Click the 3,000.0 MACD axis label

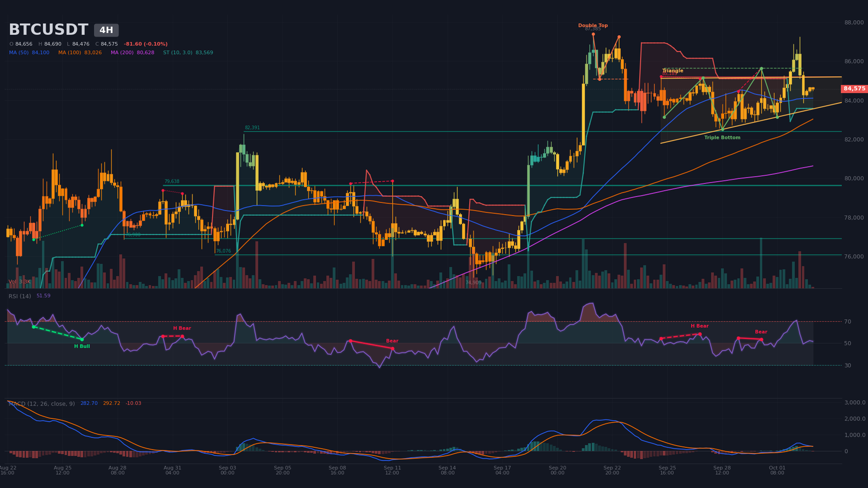[855, 403]
